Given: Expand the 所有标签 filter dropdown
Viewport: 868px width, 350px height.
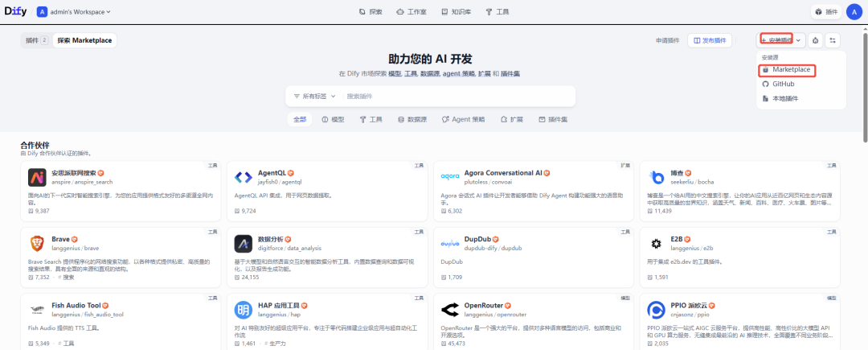Looking at the screenshot, I should tap(314, 97).
